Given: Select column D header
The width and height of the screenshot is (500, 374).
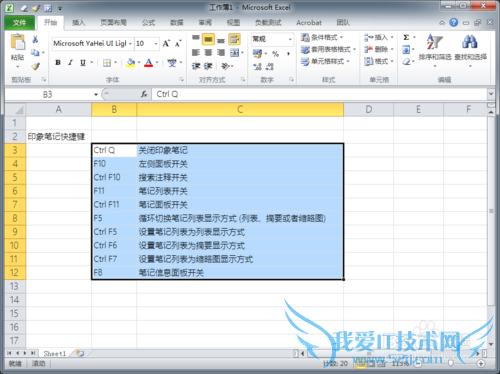Looking at the screenshot, I should click(x=368, y=109).
